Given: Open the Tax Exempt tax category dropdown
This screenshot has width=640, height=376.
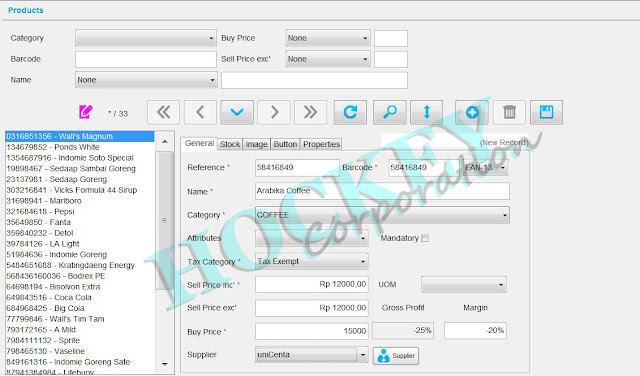Looking at the screenshot, I should [x=311, y=262].
